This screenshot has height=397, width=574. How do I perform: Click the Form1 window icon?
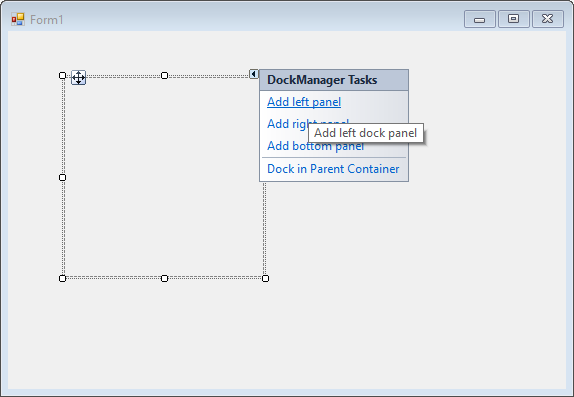pos(18,19)
